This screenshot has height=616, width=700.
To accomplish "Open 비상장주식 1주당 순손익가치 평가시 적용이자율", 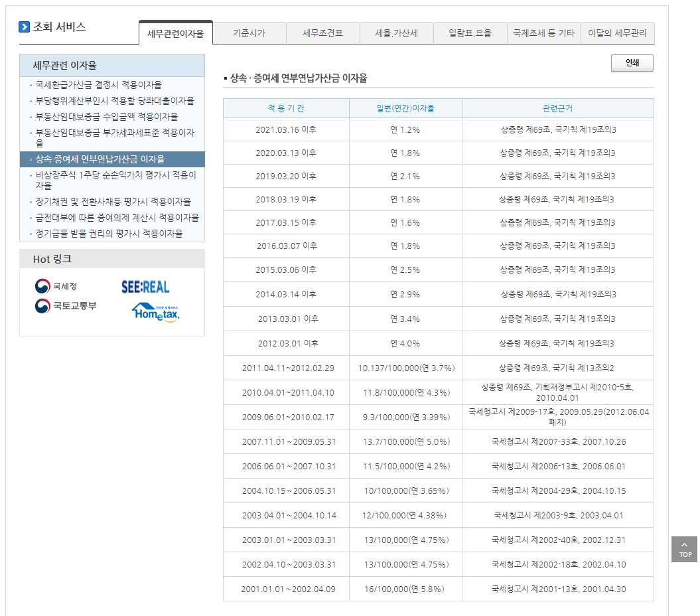I will click(x=115, y=180).
